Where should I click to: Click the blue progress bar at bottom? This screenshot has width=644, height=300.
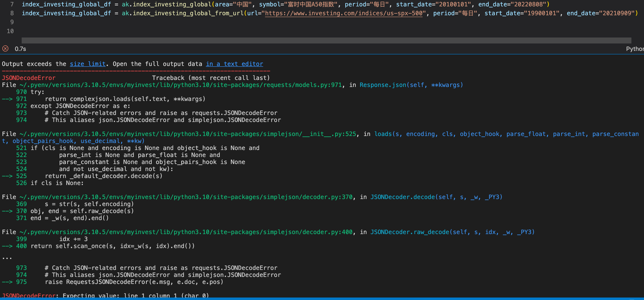click(322, 299)
